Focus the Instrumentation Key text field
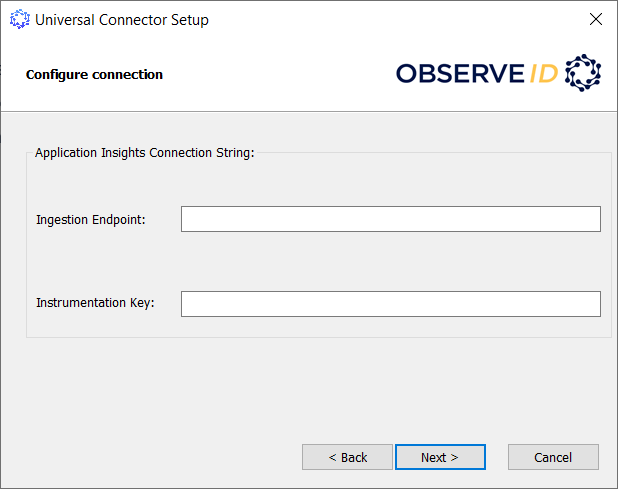The width and height of the screenshot is (618, 489). pyautogui.click(x=390, y=304)
